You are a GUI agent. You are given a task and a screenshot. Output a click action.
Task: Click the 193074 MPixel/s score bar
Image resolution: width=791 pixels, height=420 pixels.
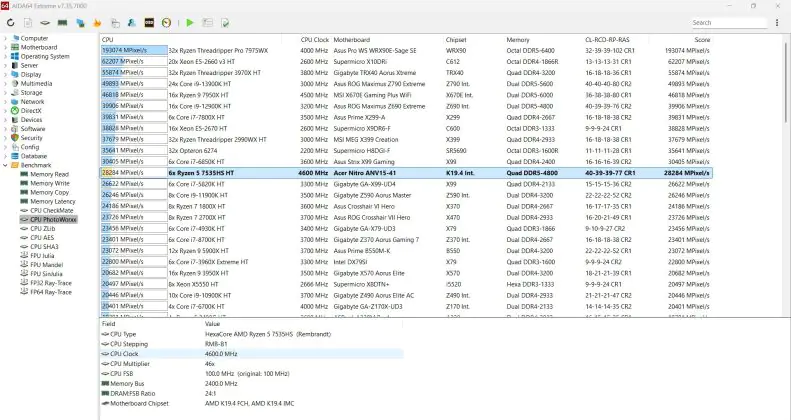[134, 50]
